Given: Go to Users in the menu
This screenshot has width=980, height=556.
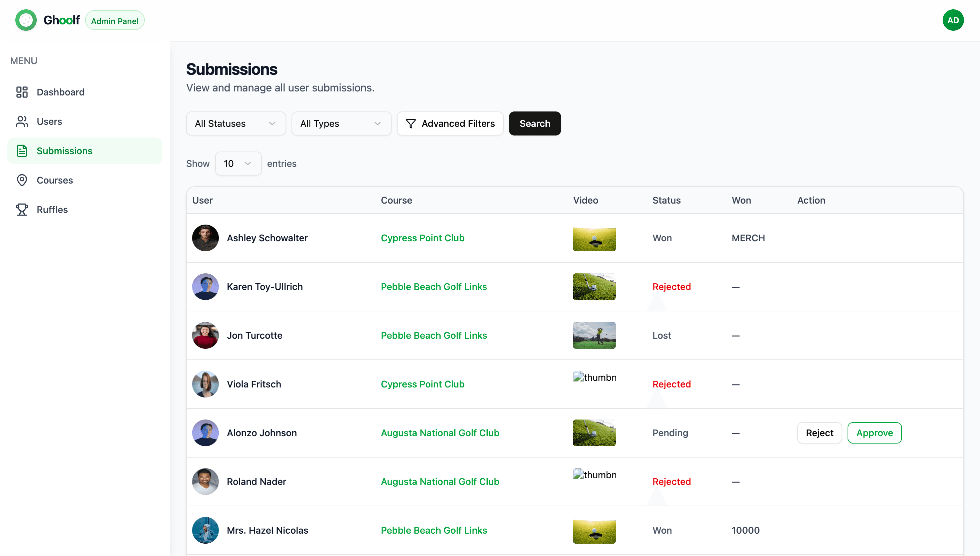Looking at the screenshot, I should (x=85, y=121).
